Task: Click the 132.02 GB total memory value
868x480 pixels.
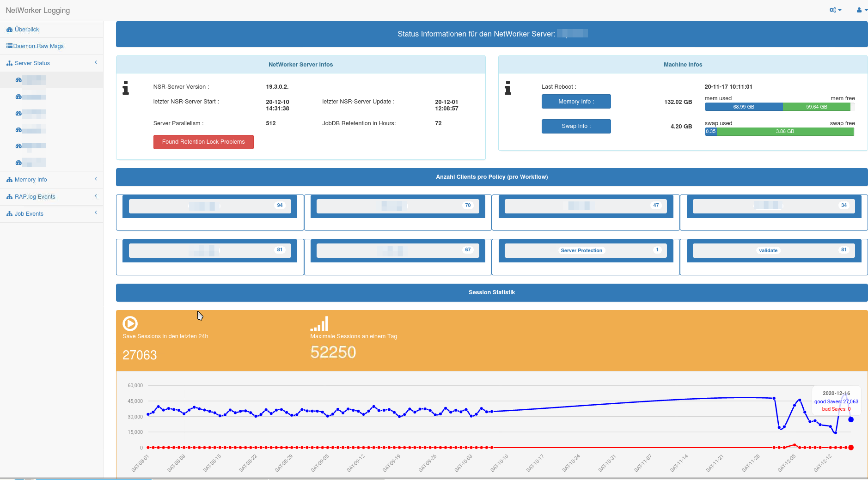Action: click(x=678, y=102)
